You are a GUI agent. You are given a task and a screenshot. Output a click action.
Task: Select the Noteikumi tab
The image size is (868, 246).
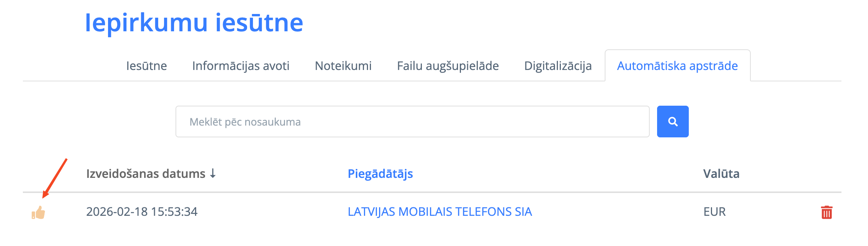[343, 66]
